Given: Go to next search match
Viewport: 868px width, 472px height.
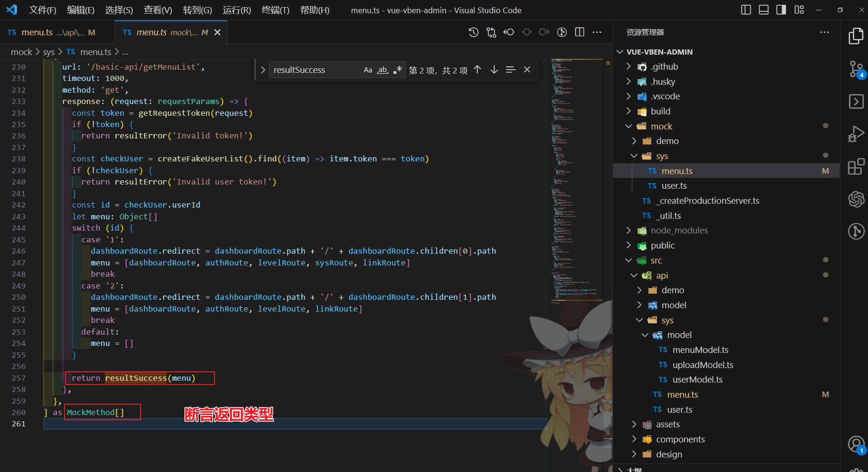Looking at the screenshot, I should coord(494,70).
